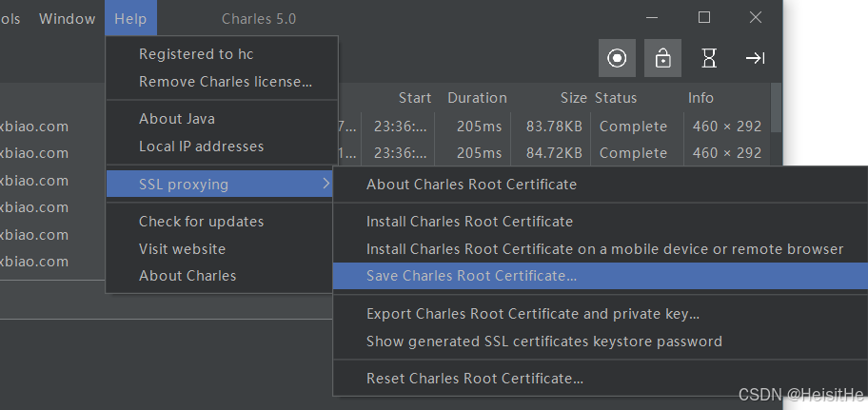Click the vertical scrollbar of the table
868x410 pixels.
[x=776, y=107]
